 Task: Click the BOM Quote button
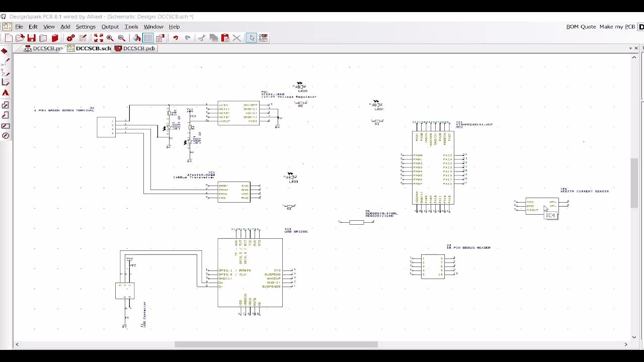point(581,27)
